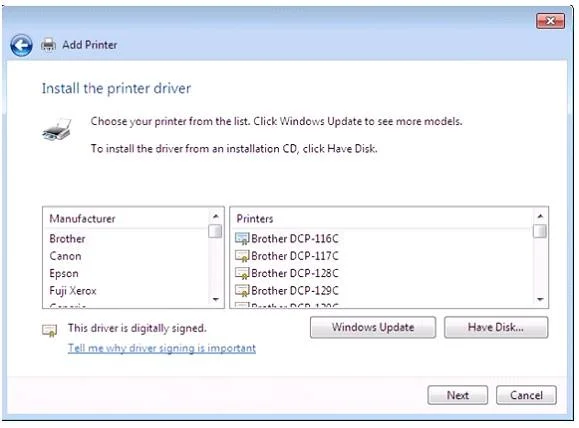Close the Add Printer dialog
The image size is (579, 428).
(550, 21)
